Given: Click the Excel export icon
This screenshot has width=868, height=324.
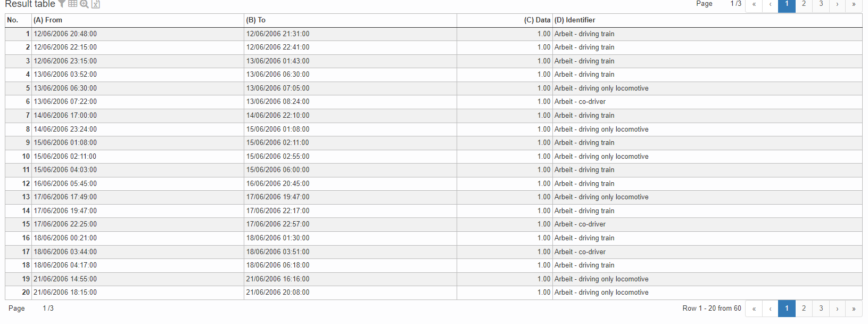Looking at the screenshot, I should (x=96, y=4).
